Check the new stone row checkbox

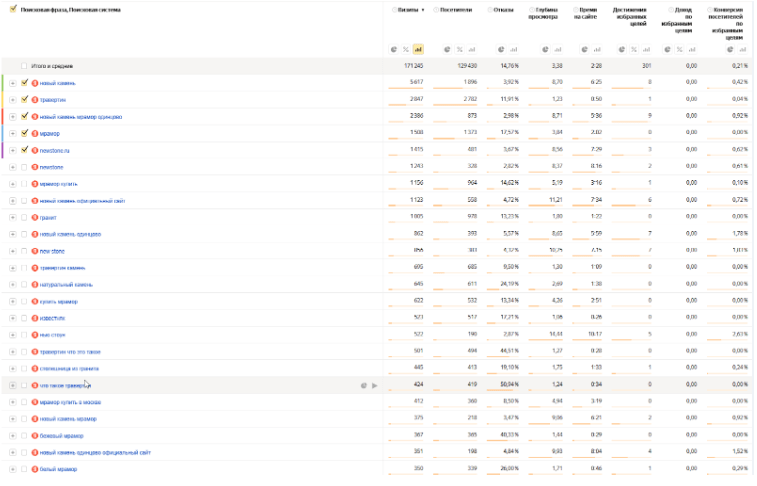pos(24,251)
